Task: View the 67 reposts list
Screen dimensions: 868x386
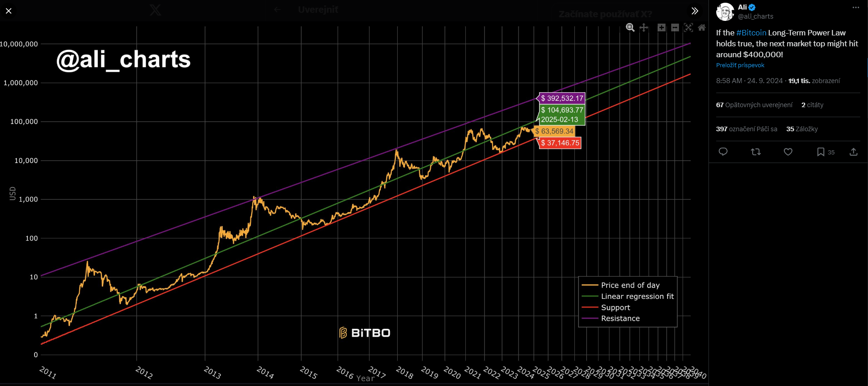Action: 754,105
